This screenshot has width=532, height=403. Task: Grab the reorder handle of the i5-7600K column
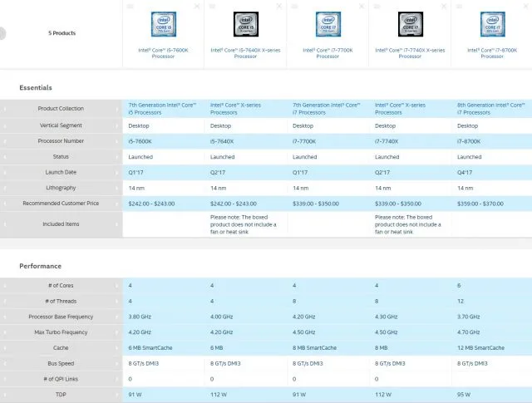(130, 7)
